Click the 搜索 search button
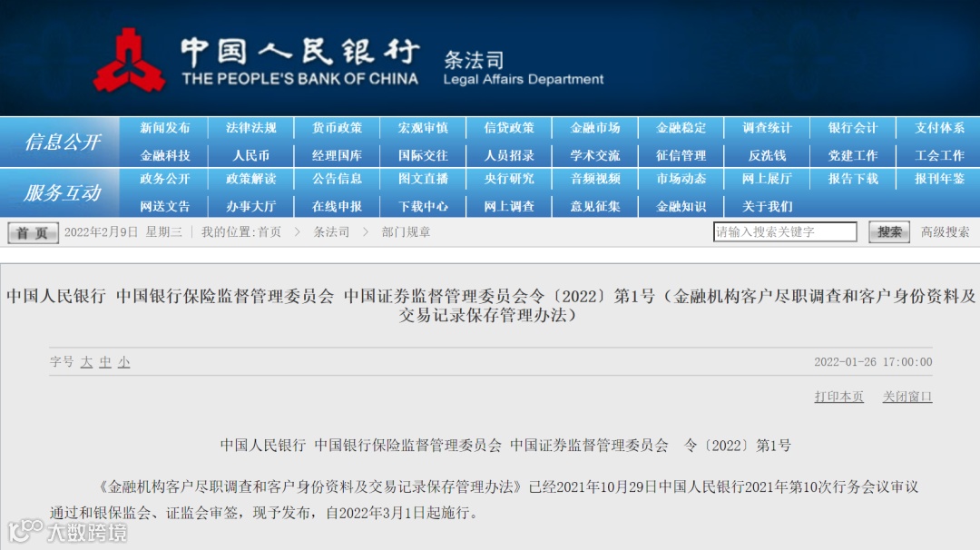Image resolution: width=980 pixels, height=550 pixels. click(888, 231)
